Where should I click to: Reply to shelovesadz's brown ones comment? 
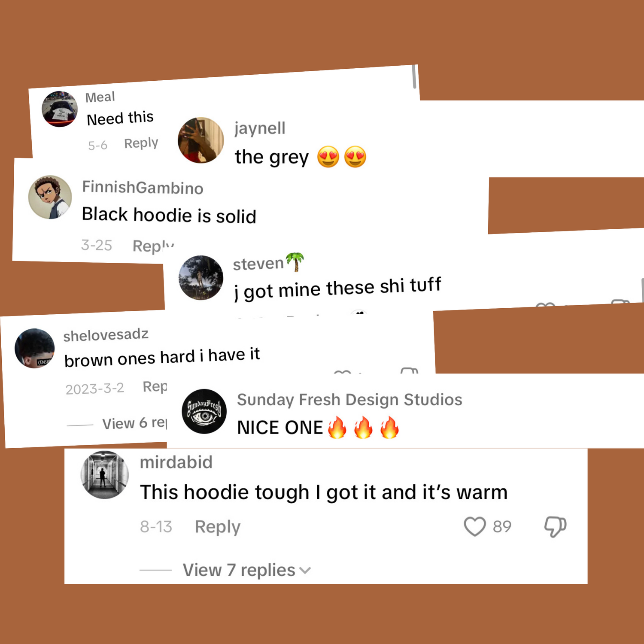click(155, 387)
